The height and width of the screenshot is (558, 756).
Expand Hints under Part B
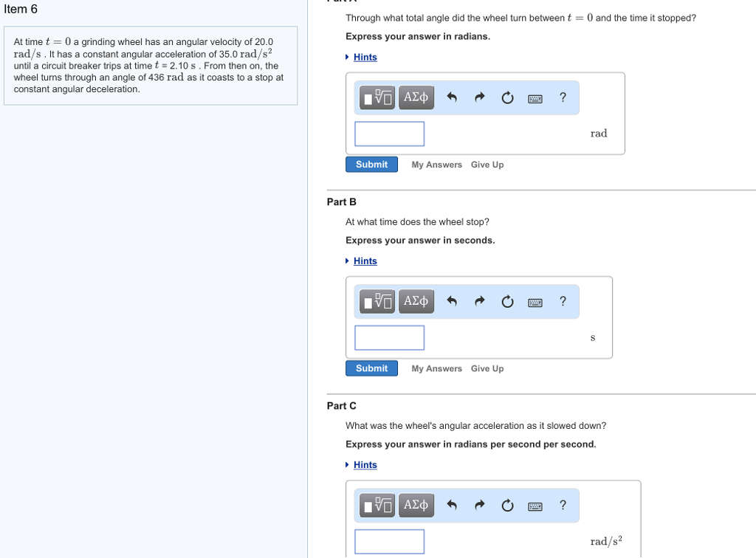point(365,261)
